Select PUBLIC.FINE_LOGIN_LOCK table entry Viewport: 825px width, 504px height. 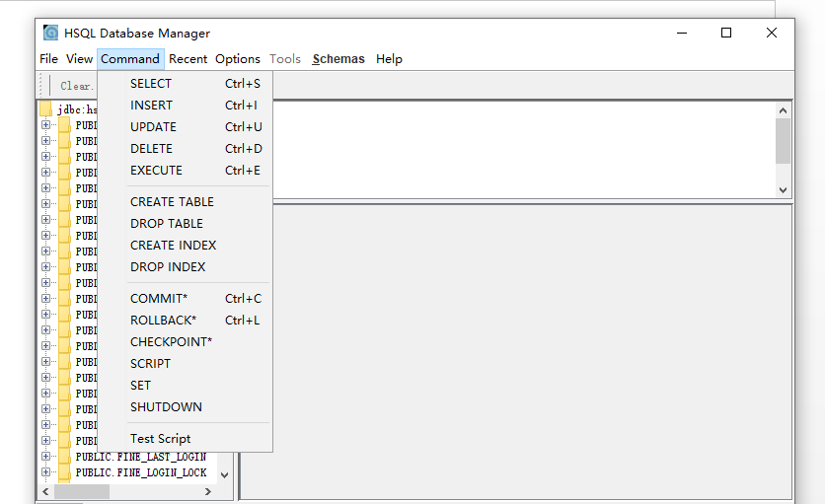pos(141,472)
